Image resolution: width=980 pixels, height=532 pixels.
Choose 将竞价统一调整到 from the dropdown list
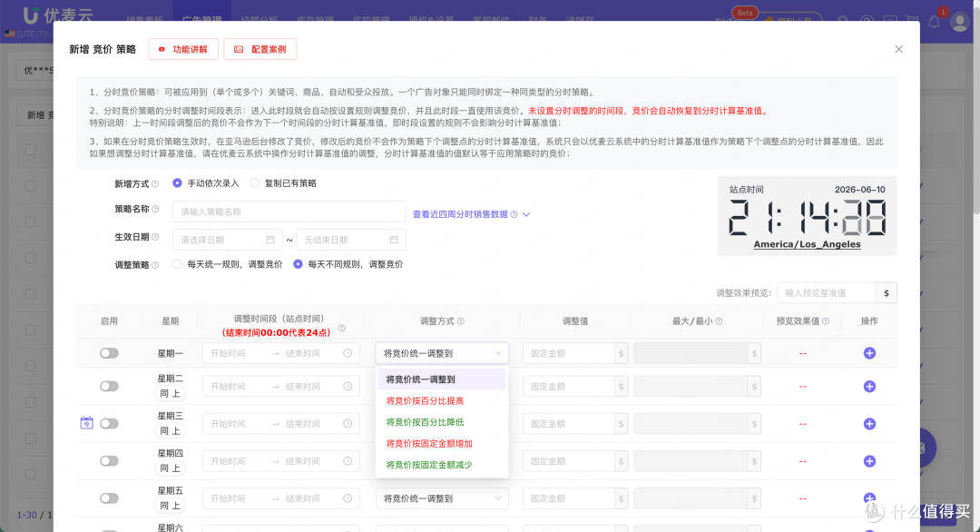[x=442, y=379]
